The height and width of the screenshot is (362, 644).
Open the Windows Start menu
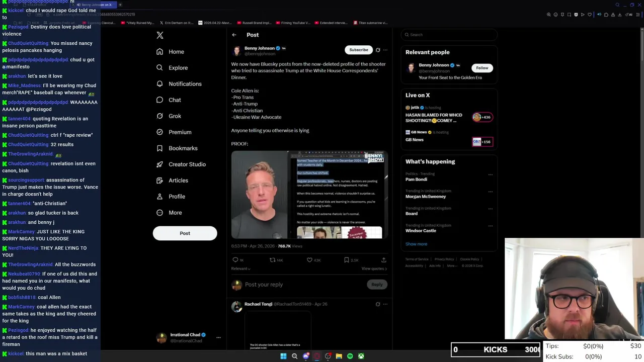283,356
